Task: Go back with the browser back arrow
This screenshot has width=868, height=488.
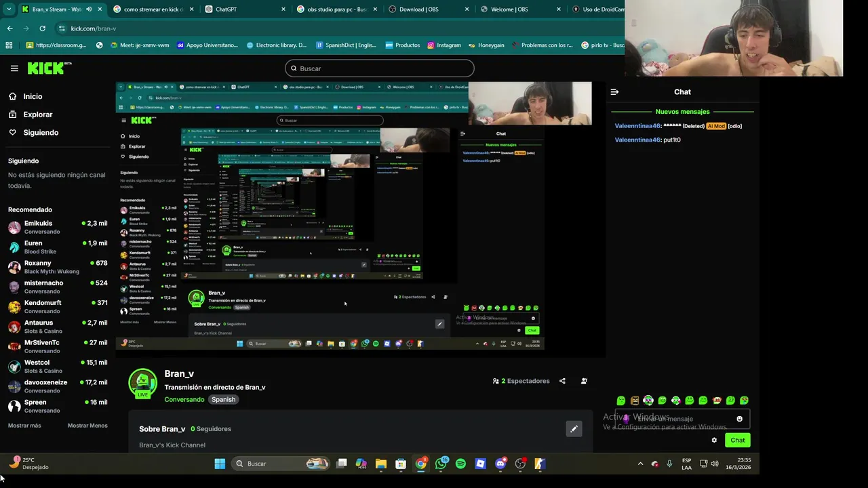Action: pos(9,28)
